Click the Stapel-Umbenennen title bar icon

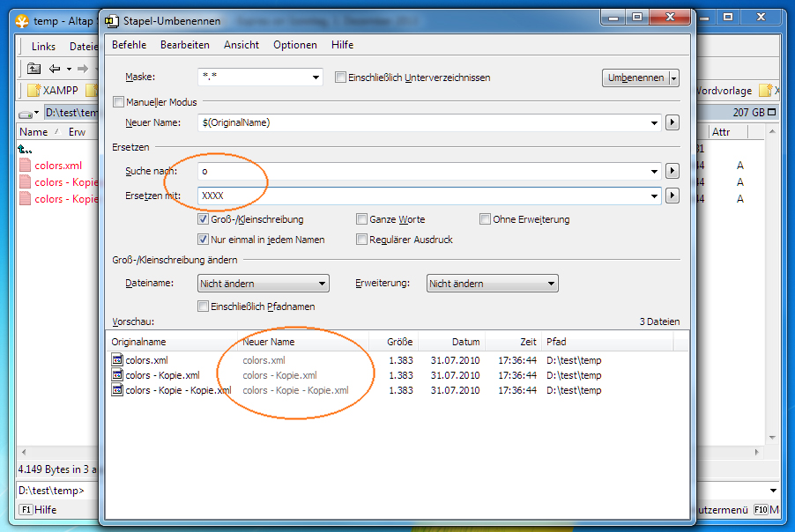pos(108,20)
